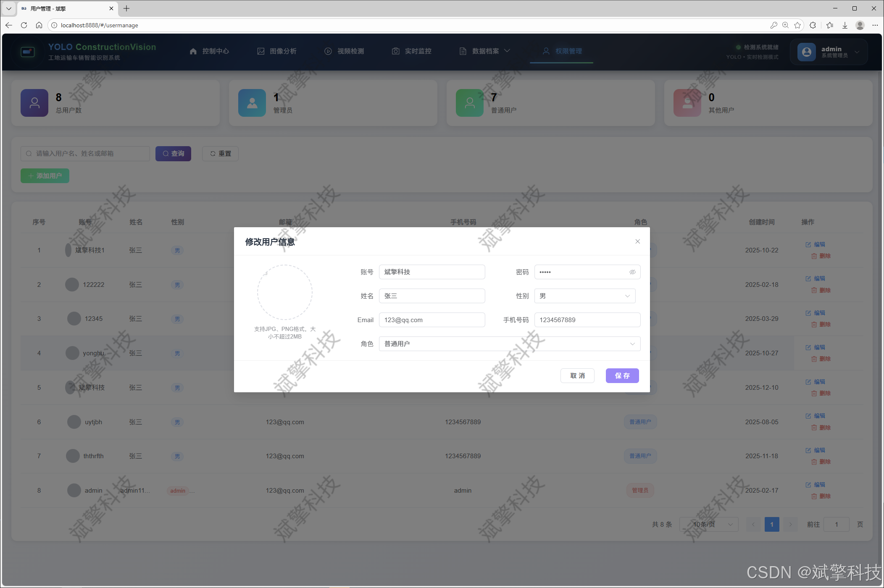Open the 性别 dropdown
The image size is (884, 588).
pyautogui.click(x=584, y=296)
